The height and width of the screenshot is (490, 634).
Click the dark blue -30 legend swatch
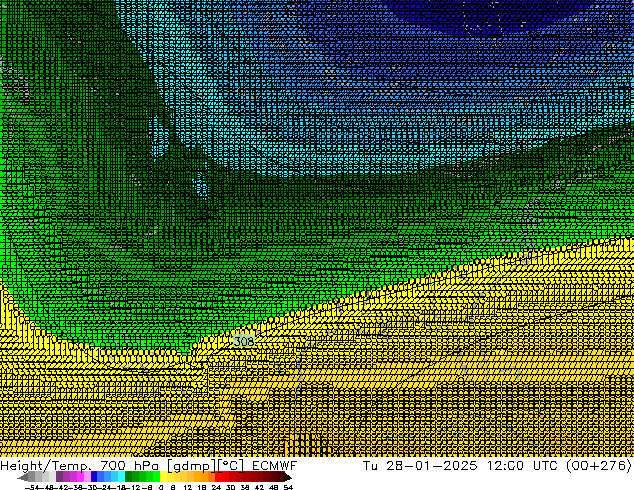[94, 477]
